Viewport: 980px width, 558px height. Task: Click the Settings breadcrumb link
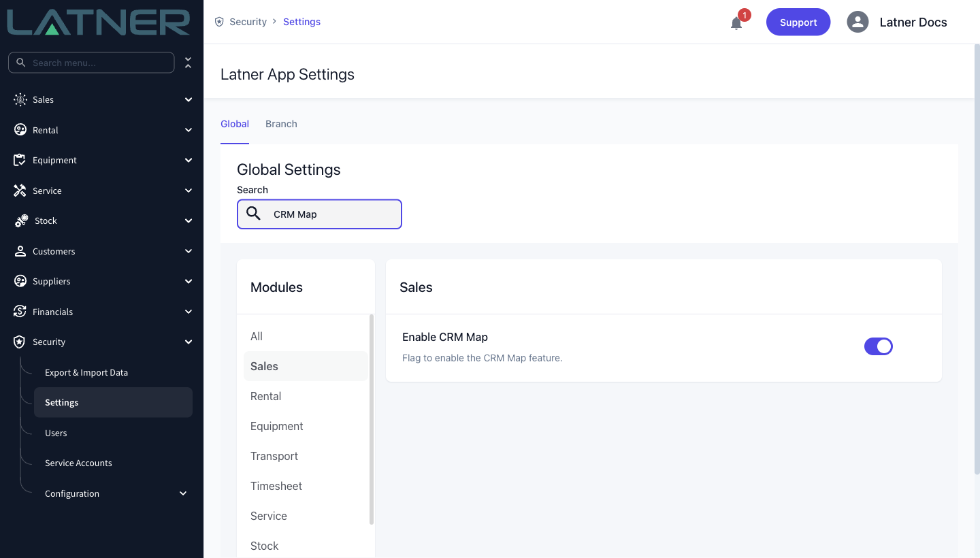[301, 22]
